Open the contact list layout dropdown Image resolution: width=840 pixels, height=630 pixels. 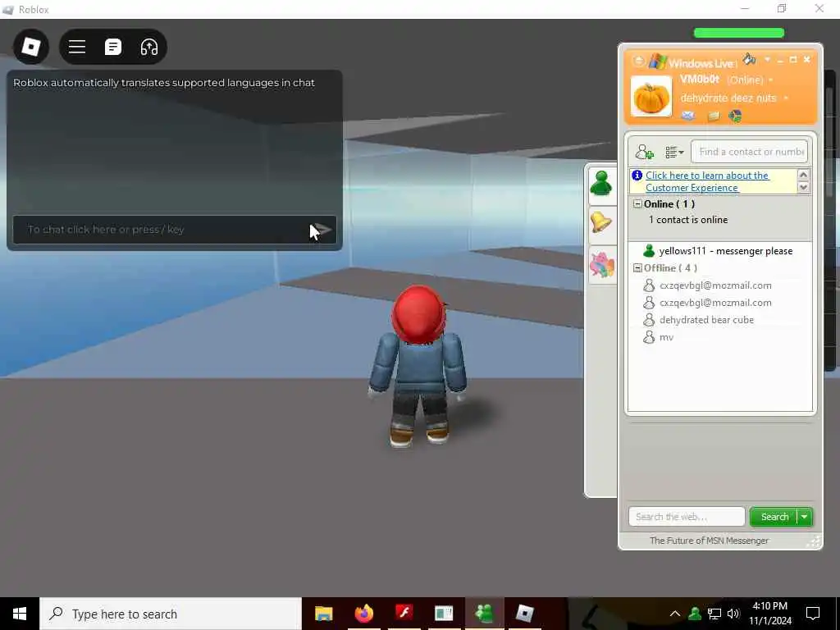[x=674, y=153]
